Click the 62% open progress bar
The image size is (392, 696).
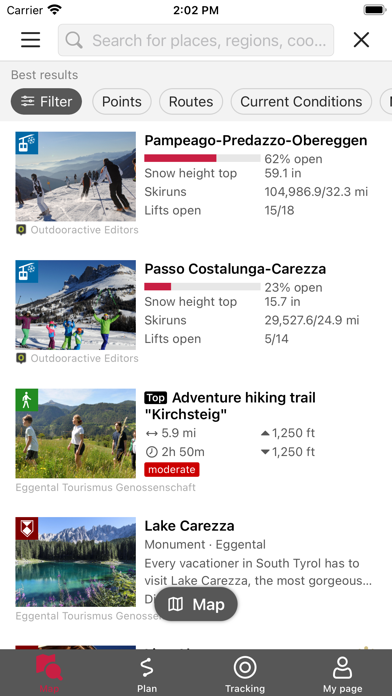202,158
